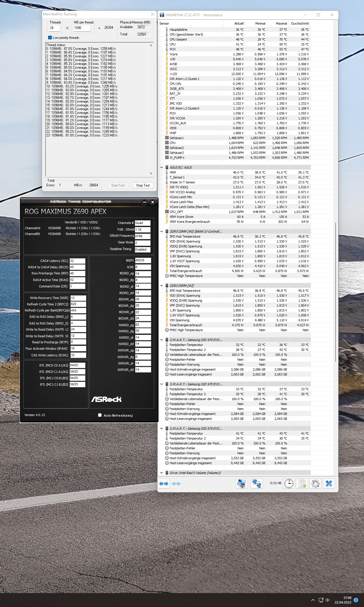This screenshot has width=364, height=607.
Task: Toggle Low priority threads checkbox
Action: pos(50,38)
